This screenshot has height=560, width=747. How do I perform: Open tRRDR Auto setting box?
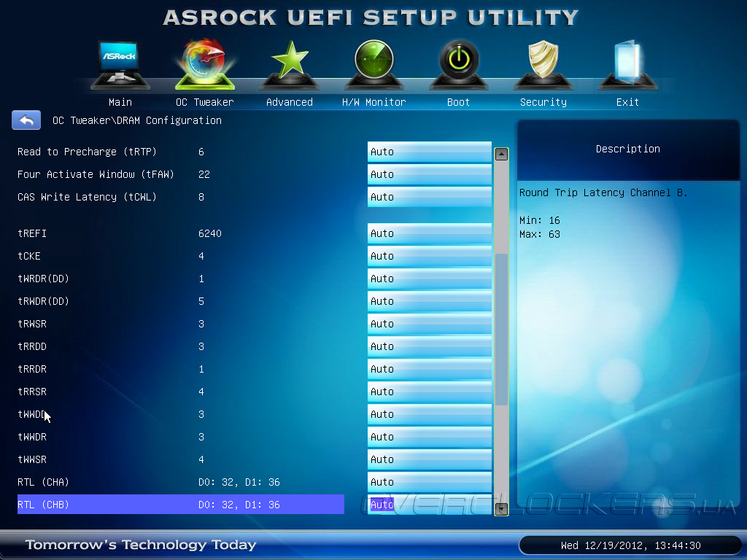429,369
